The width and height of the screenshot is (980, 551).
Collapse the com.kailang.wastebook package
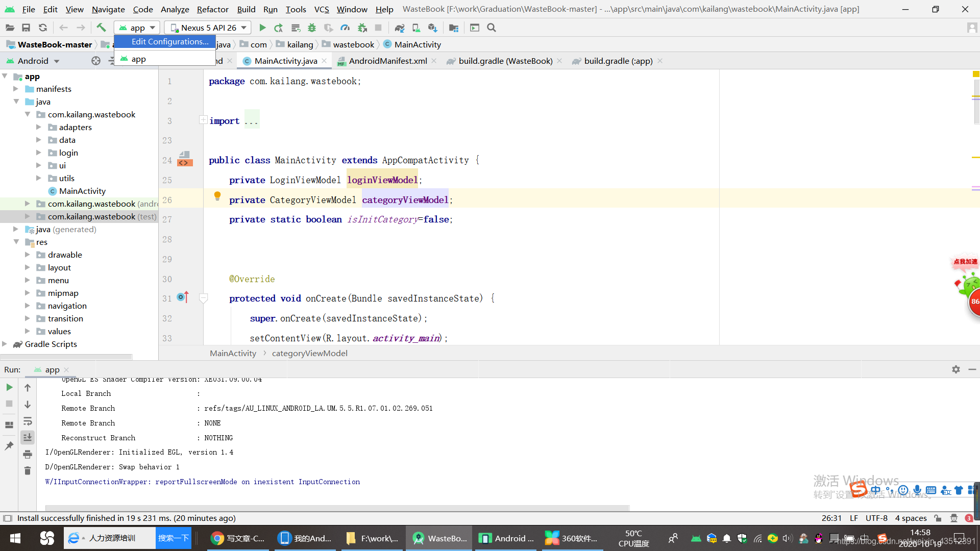tap(29, 114)
